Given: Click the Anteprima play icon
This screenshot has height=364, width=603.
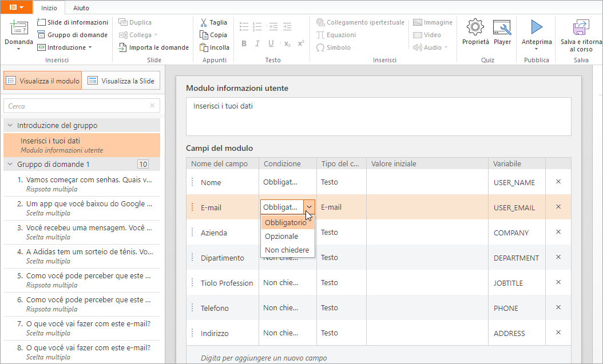Looking at the screenshot, I should click(536, 27).
